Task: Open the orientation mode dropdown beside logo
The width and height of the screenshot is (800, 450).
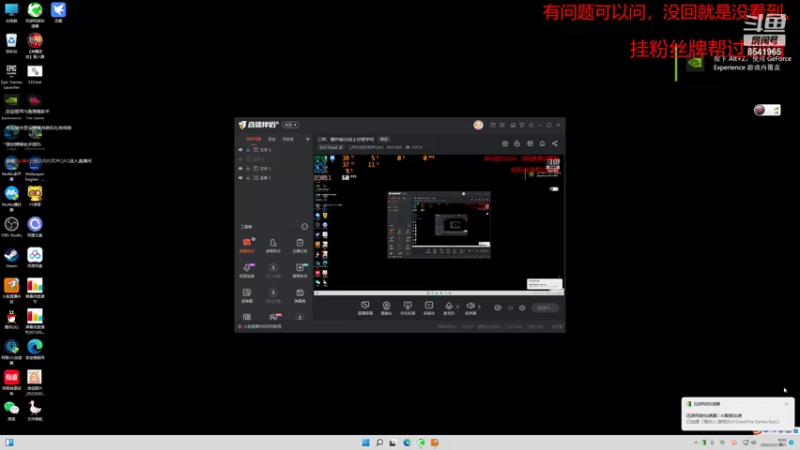Action: [290, 125]
